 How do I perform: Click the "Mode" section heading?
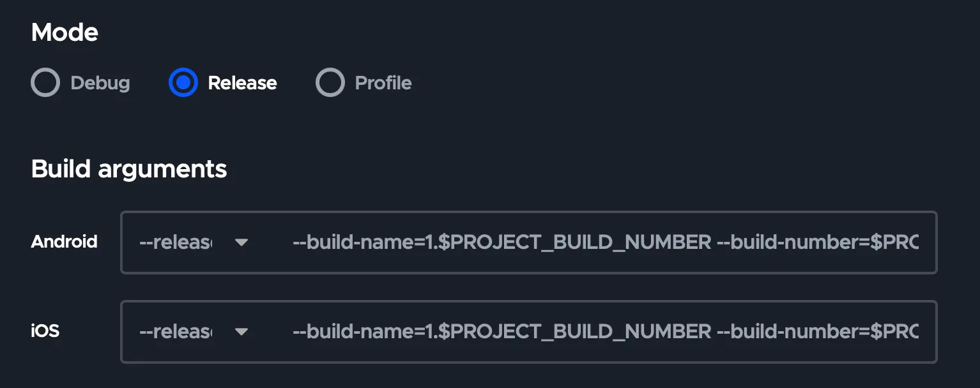[65, 33]
